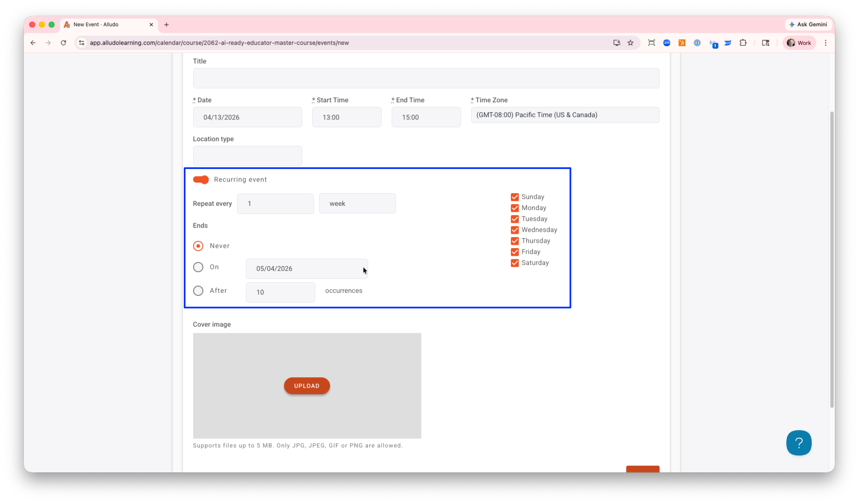Click the Zoom extension icon
This screenshot has width=859, height=504.
[x=667, y=43]
